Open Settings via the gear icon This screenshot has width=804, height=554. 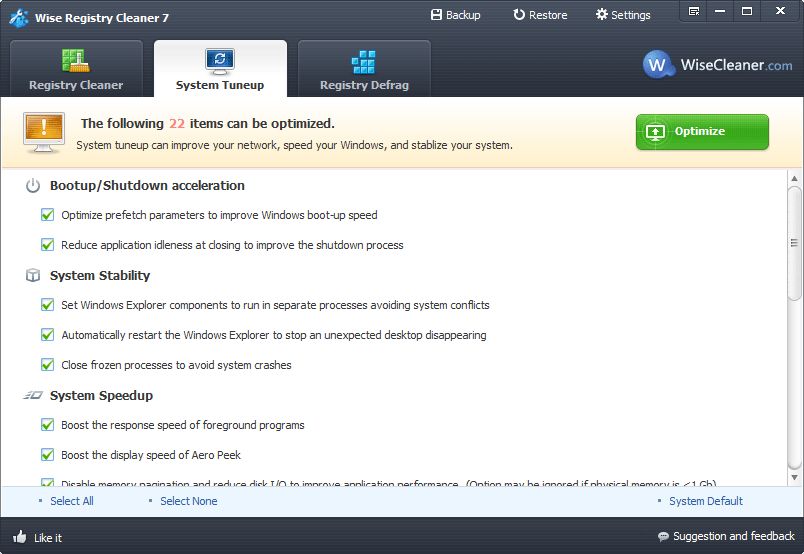click(x=601, y=15)
